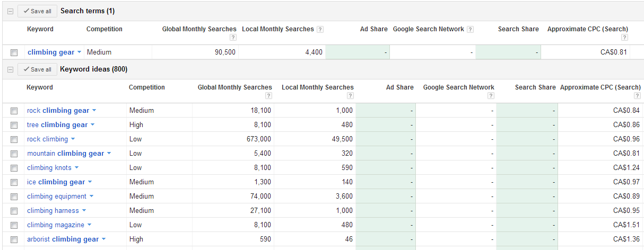Sort Keyword ideas by Global Monthly Searches

click(235, 87)
